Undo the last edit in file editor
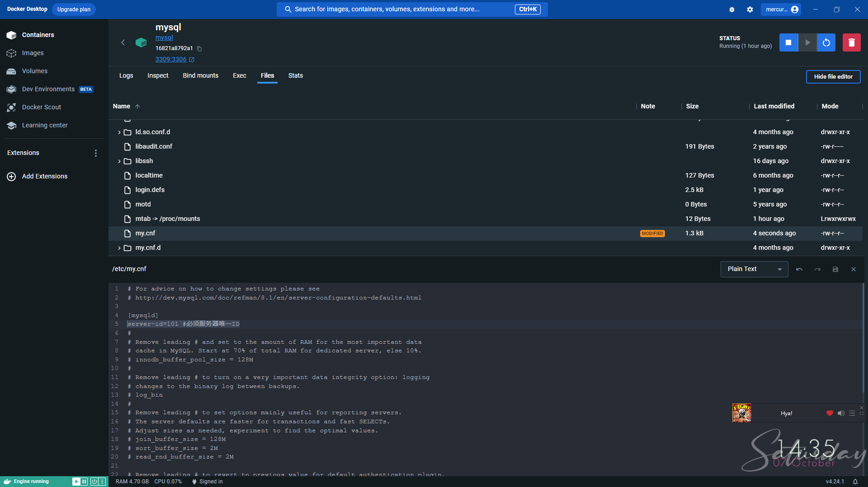The image size is (868, 487). pyautogui.click(x=799, y=269)
